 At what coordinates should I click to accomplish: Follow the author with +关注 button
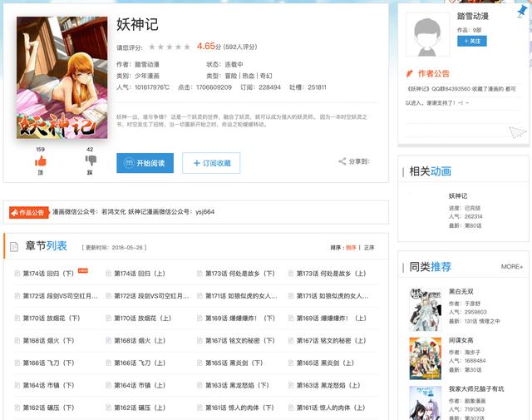point(472,41)
